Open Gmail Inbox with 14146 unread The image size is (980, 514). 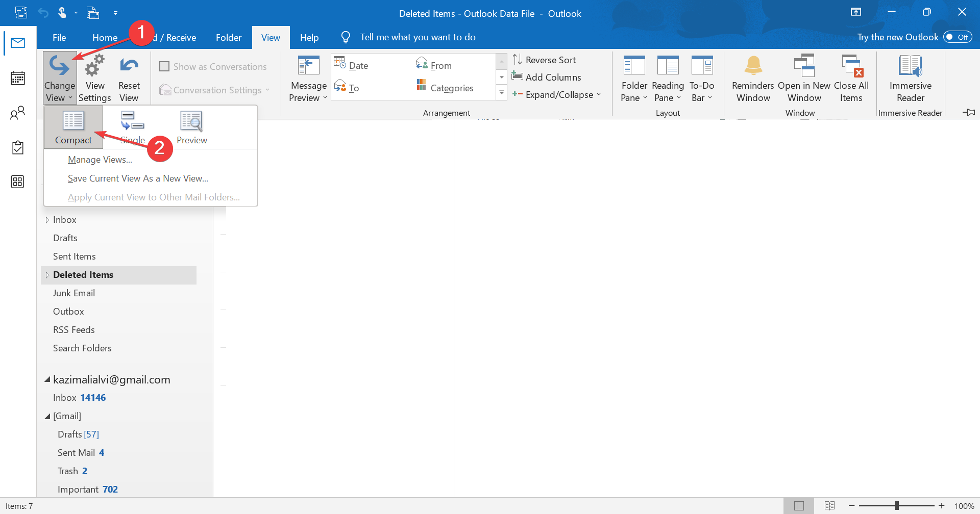pos(80,398)
